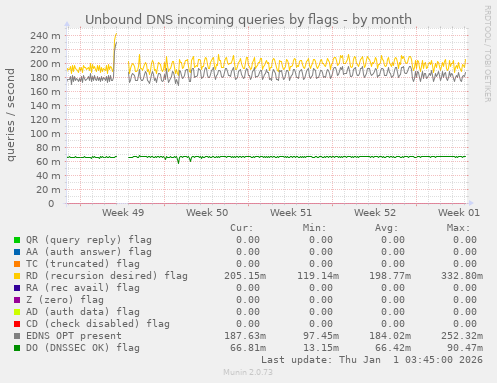This screenshot has height=383, width=497.
Task: Click the 'AD (auth data) flag' legend label
Action: point(83,312)
